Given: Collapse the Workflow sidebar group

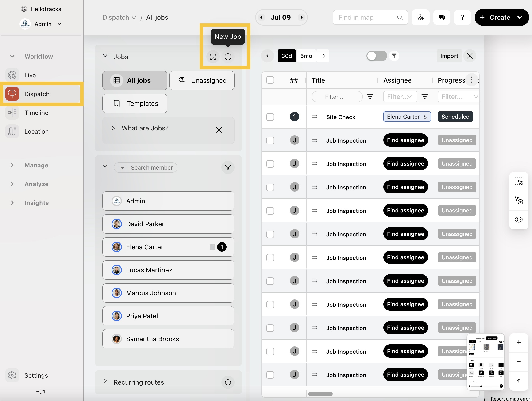Looking at the screenshot, I should [x=12, y=57].
